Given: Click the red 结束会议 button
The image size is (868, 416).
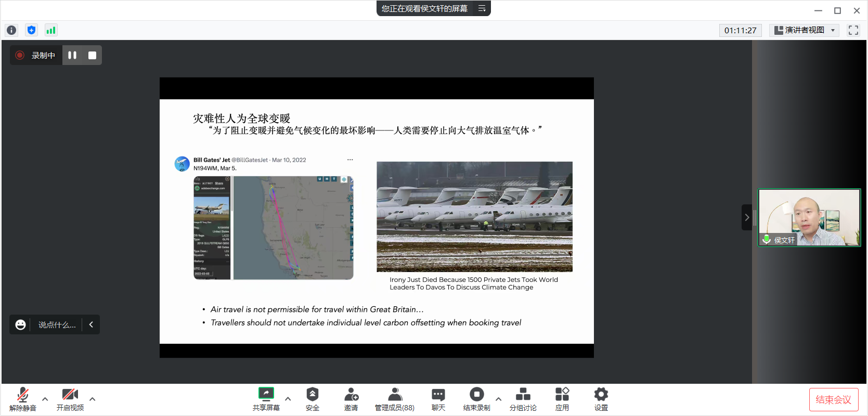Looking at the screenshot, I should [833, 399].
